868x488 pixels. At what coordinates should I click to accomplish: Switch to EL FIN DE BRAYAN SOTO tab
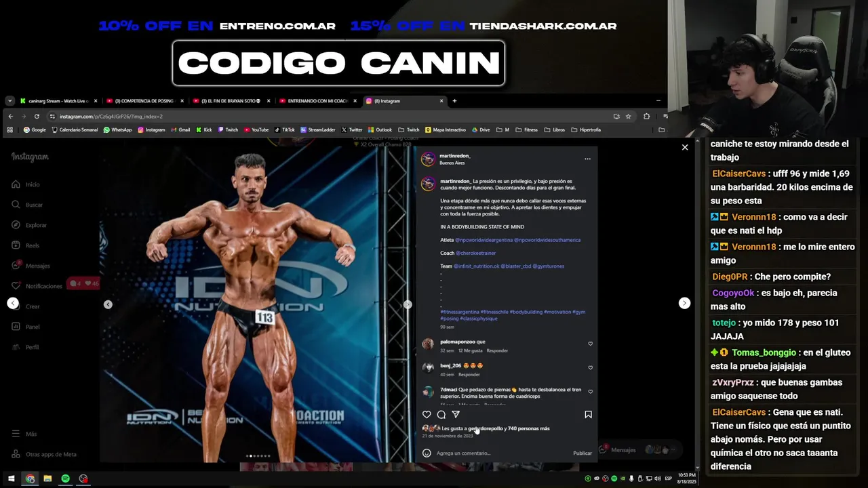230,101
